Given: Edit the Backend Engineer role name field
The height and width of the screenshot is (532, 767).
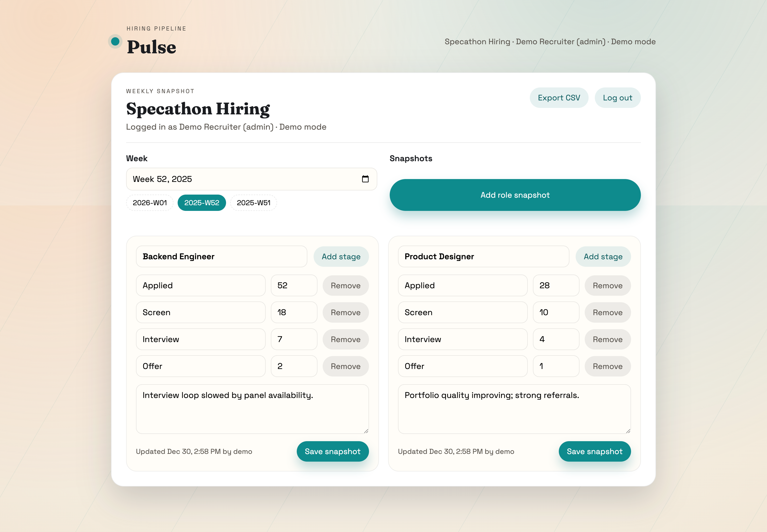Looking at the screenshot, I should click(x=221, y=257).
